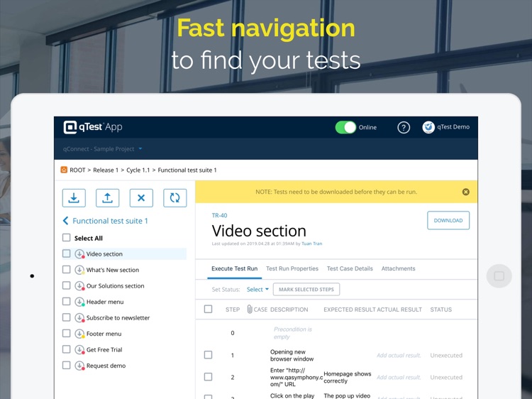532x399 pixels.
Task: Dismiss the yellow download note banner
Action: (x=466, y=192)
